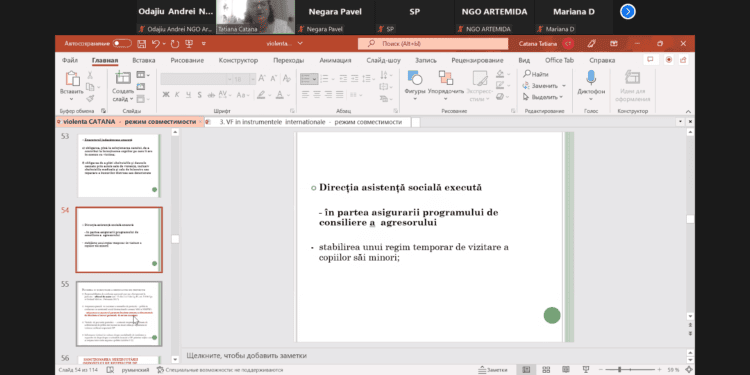Increase font size with the larger A icon
750x375 pixels.
[262, 78]
